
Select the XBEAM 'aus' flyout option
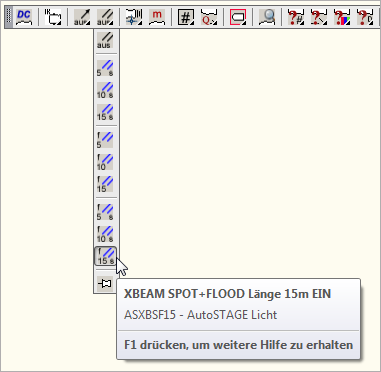[x=105, y=40]
